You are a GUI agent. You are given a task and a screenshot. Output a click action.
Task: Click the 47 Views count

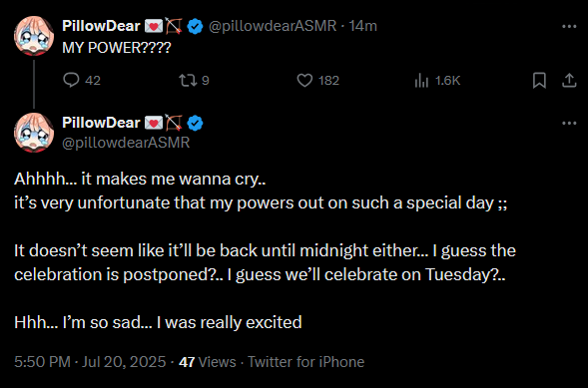click(208, 362)
